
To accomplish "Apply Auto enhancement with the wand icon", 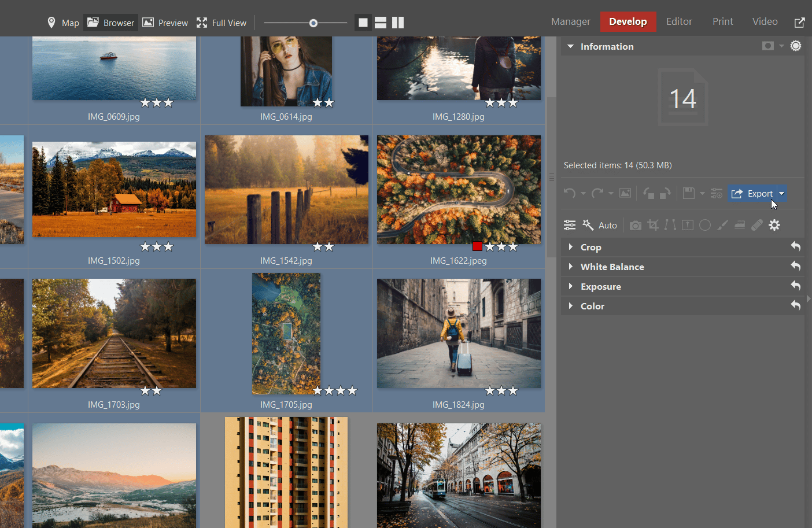I will (x=588, y=225).
